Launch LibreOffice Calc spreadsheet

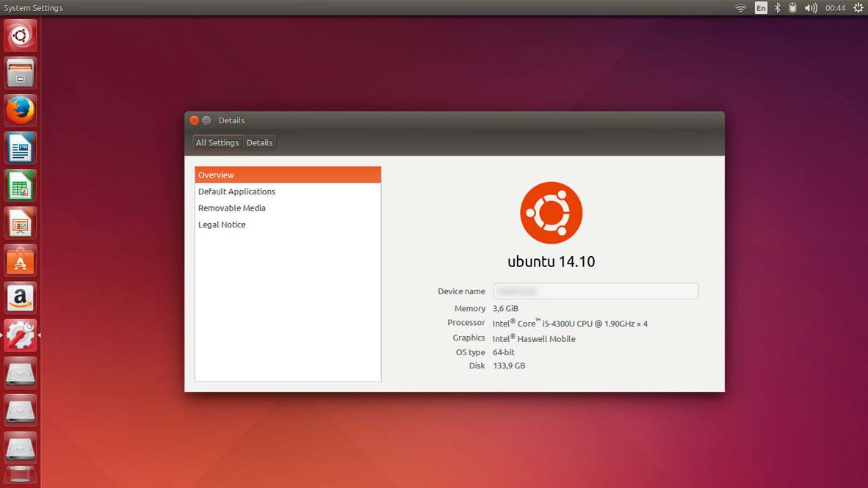(21, 186)
